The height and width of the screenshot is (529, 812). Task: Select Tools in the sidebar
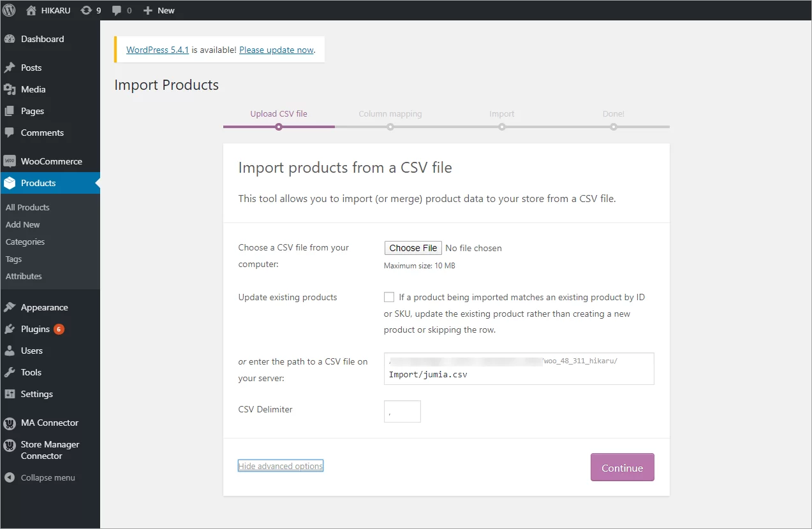click(x=31, y=372)
